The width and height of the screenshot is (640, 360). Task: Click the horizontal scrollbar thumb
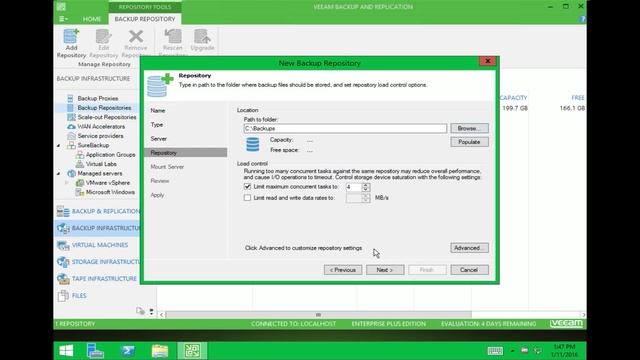coord(318,315)
